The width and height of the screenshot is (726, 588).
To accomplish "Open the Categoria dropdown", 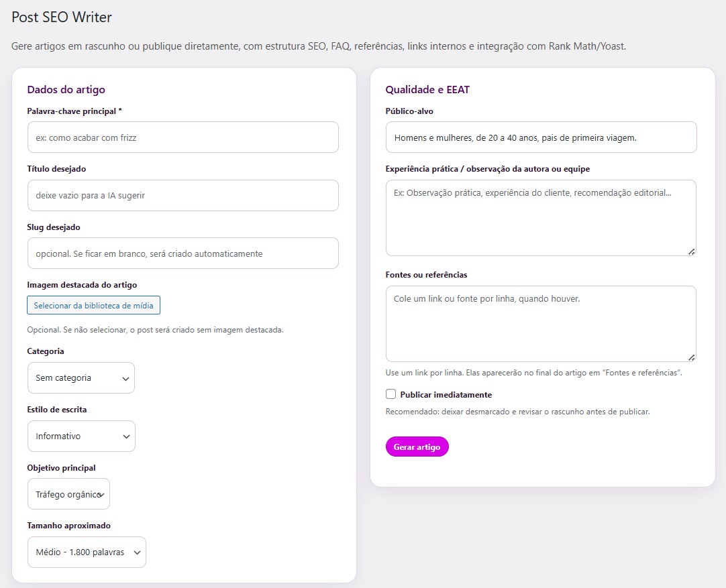I will tap(81, 378).
